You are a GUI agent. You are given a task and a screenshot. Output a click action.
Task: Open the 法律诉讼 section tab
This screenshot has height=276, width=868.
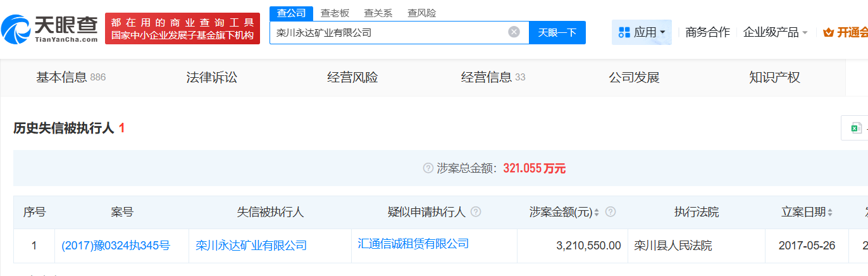[211, 78]
